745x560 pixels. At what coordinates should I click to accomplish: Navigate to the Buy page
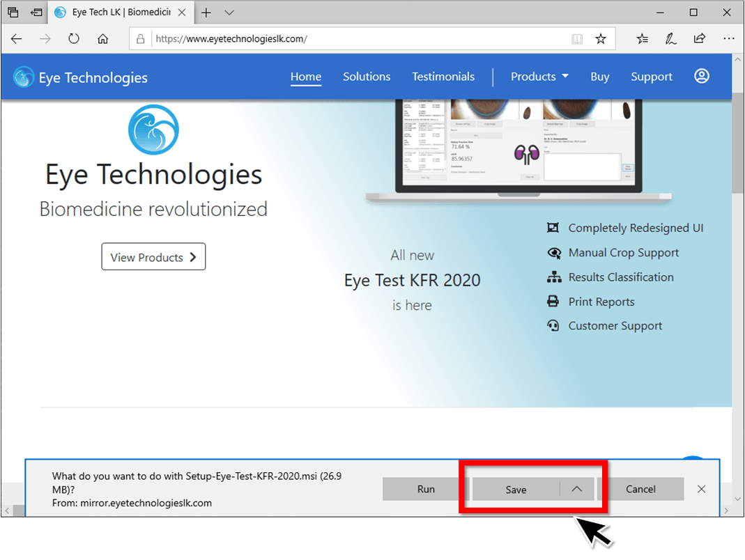(x=600, y=77)
